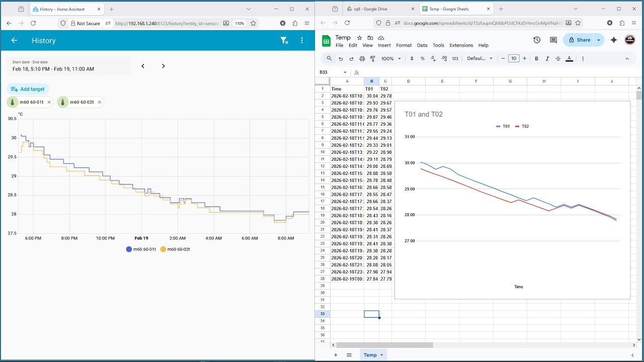Add a new sheet with plus button
This screenshot has width=644, height=362.
tap(336, 355)
